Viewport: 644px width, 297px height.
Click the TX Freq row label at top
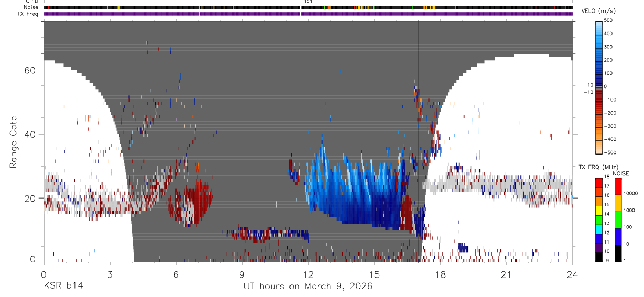pos(28,14)
